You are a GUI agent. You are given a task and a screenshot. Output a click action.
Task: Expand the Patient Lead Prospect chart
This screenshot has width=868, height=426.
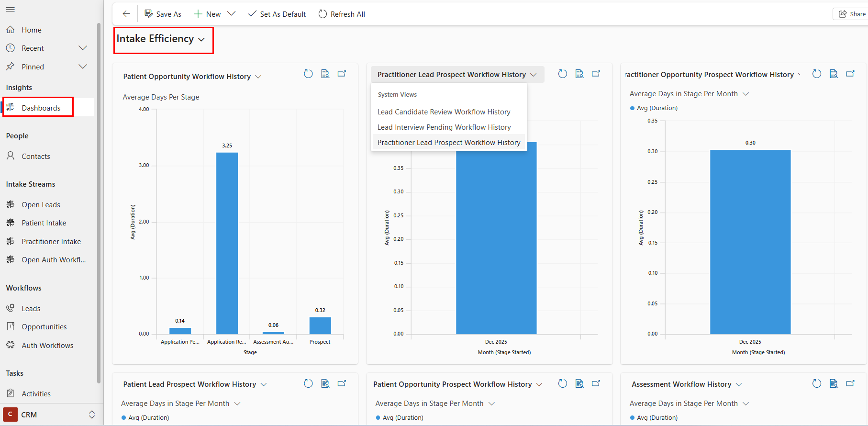(342, 383)
